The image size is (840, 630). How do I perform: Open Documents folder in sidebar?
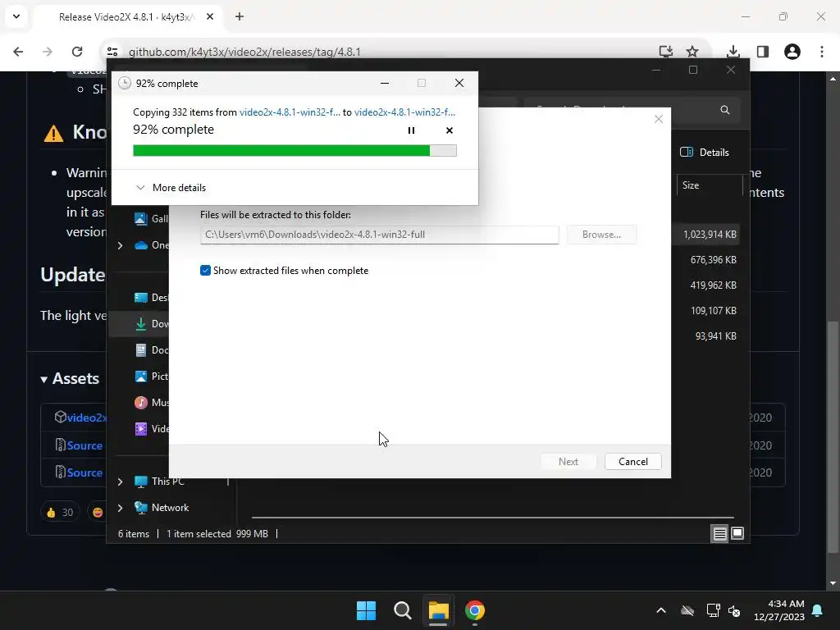tap(152, 349)
